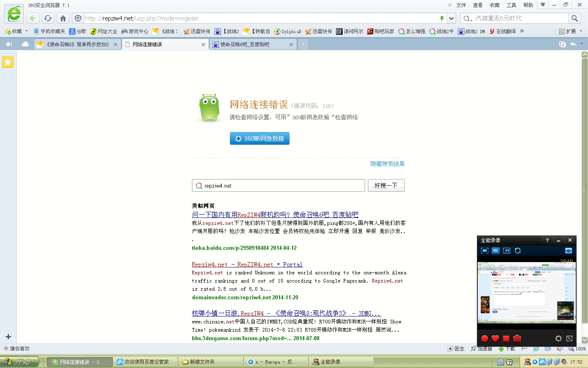The height and width of the screenshot is (368, 588).
Task: Open the 帮助 menu
Action: coord(528,5)
